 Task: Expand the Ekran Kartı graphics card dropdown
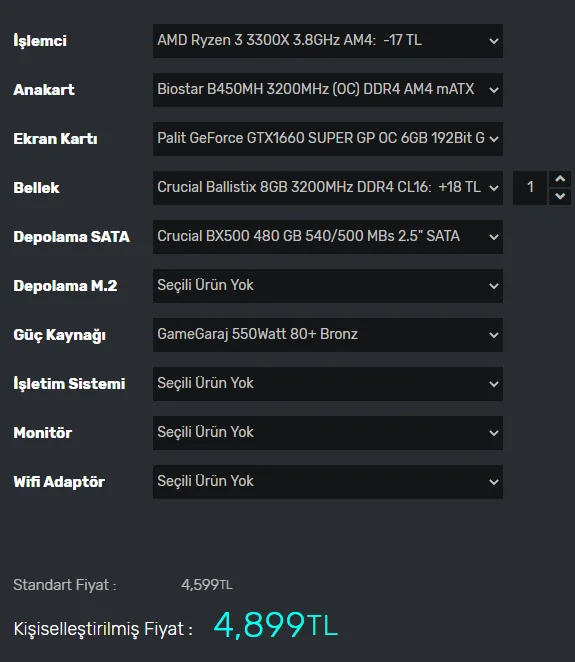coord(328,139)
